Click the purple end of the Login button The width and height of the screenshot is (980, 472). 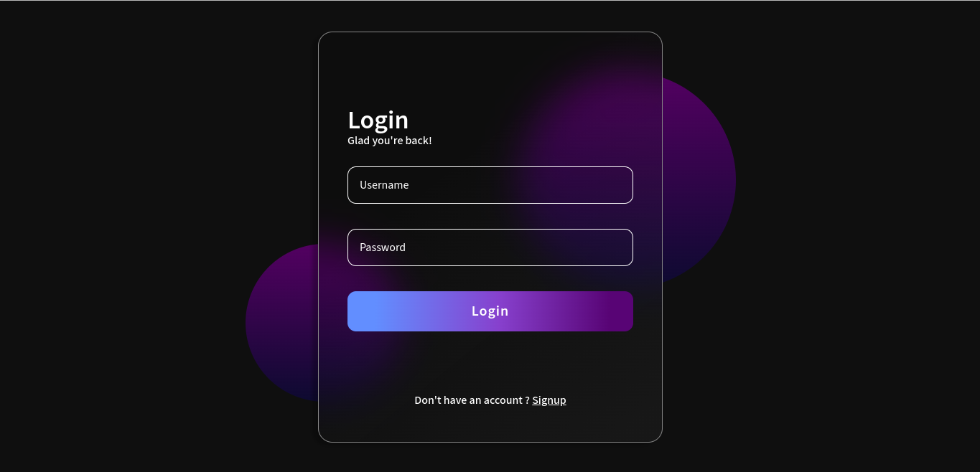coord(615,311)
